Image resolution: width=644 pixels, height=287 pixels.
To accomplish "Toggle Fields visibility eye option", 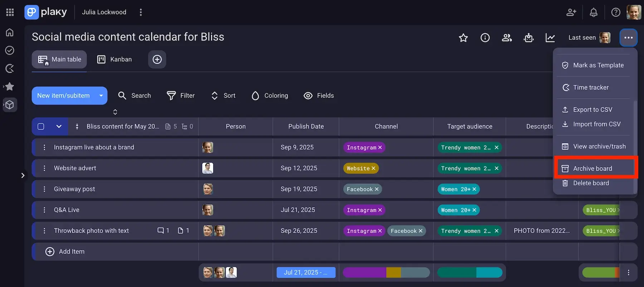I will (x=318, y=96).
